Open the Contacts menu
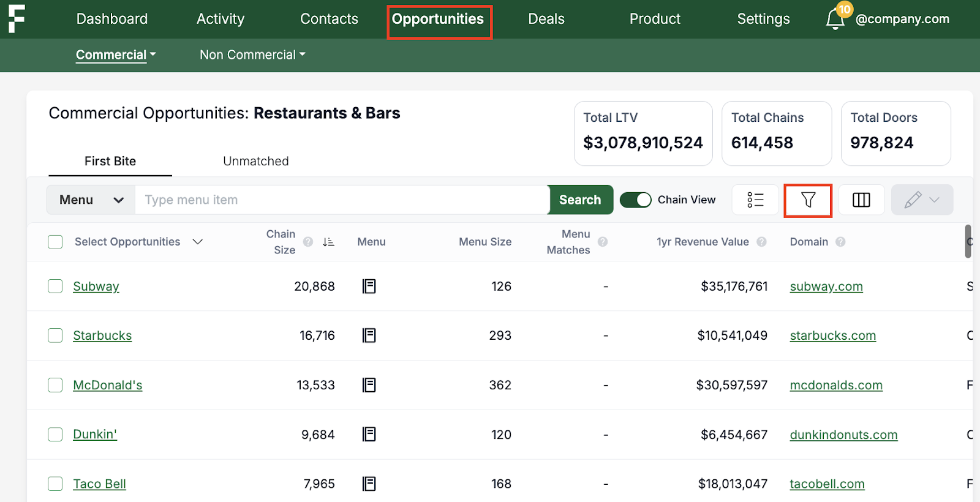 329,19
